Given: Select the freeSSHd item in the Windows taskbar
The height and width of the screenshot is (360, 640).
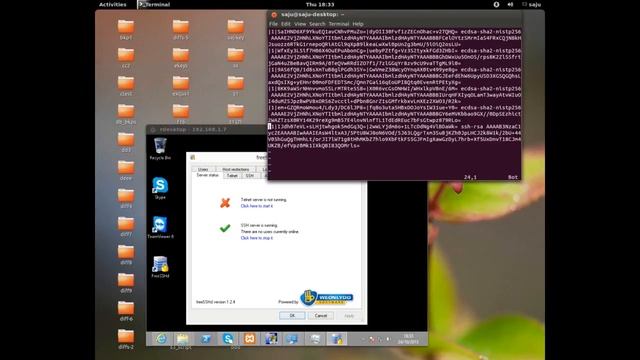Looking at the screenshot, I should [337, 339].
